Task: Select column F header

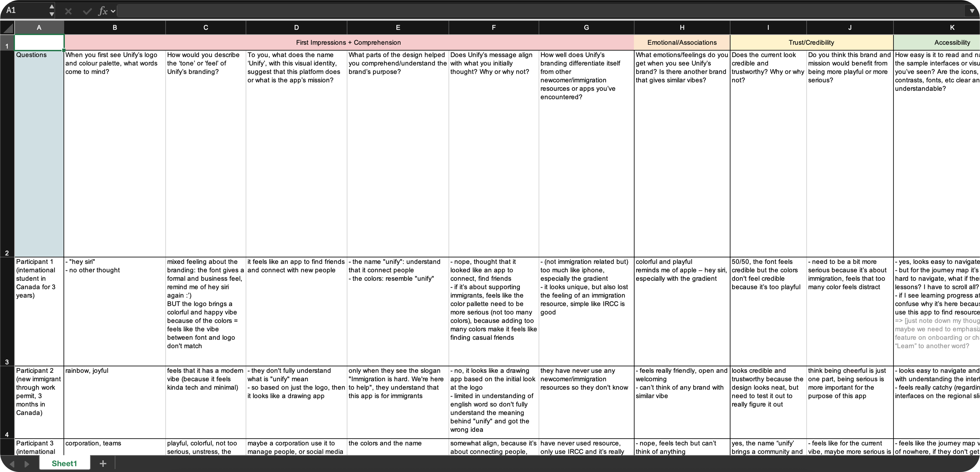Action: [494, 28]
